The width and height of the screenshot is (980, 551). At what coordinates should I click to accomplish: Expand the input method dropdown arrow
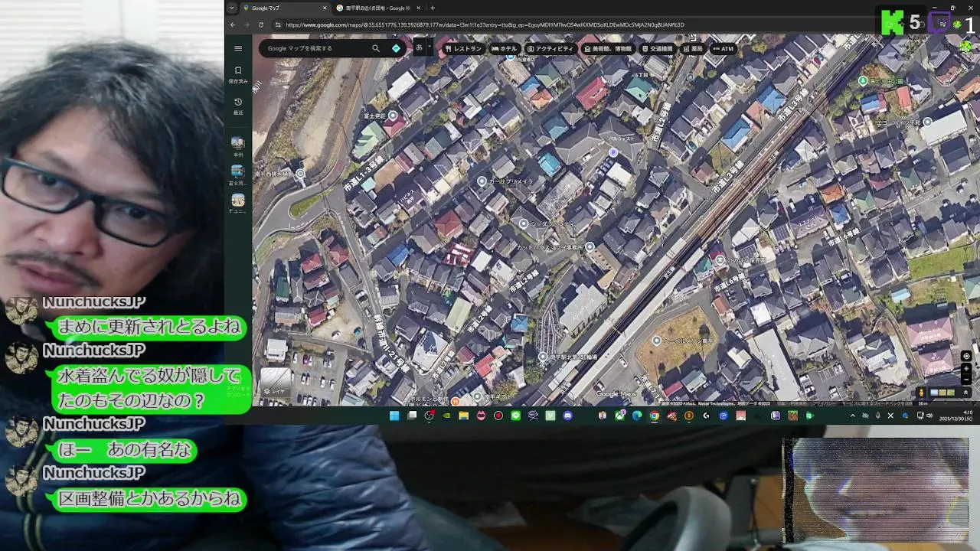point(429,48)
